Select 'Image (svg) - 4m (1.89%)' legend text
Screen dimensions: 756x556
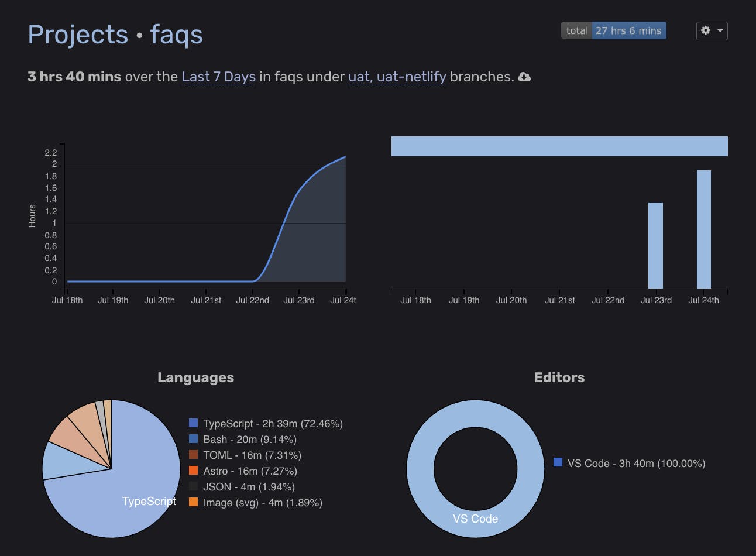click(263, 503)
